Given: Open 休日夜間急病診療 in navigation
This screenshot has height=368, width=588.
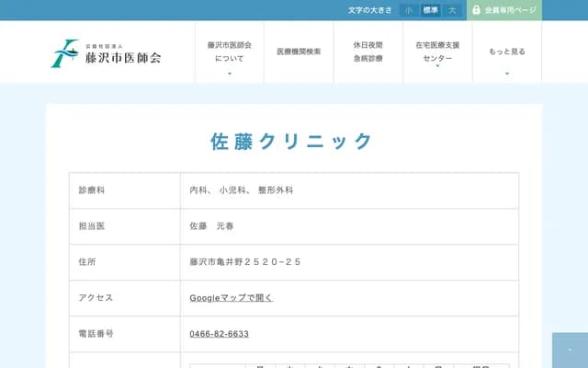Looking at the screenshot, I should click(367, 51).
